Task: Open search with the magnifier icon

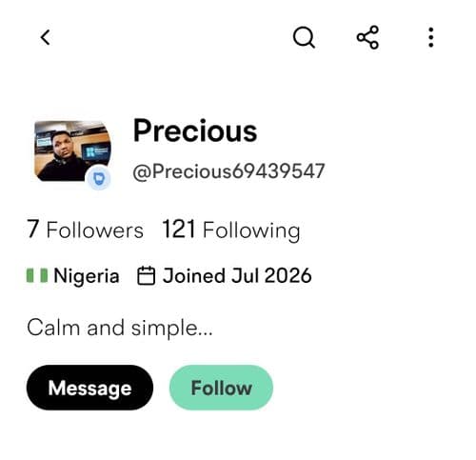Action: click(304, 37)
